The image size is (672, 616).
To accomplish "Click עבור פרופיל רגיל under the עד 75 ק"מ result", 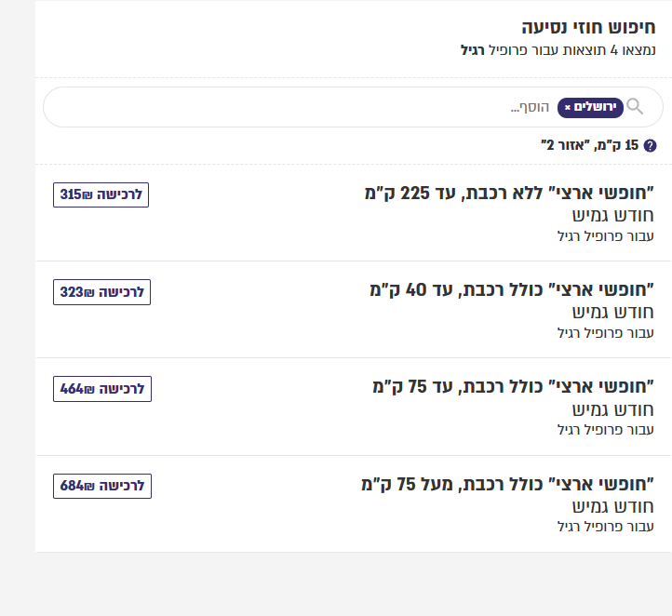I will point(606,429).
